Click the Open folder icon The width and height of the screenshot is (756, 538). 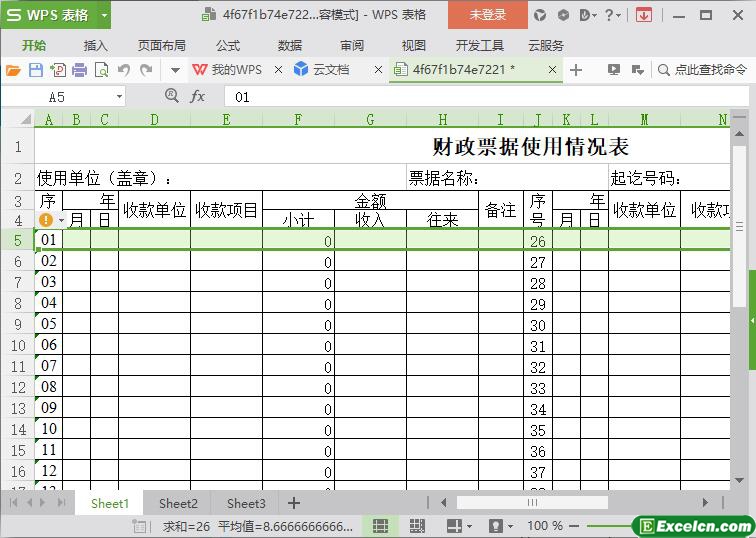coord(13,70)
